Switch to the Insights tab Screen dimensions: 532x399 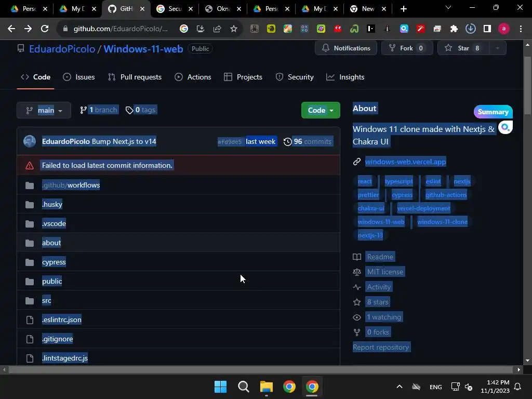click(345, 77)
